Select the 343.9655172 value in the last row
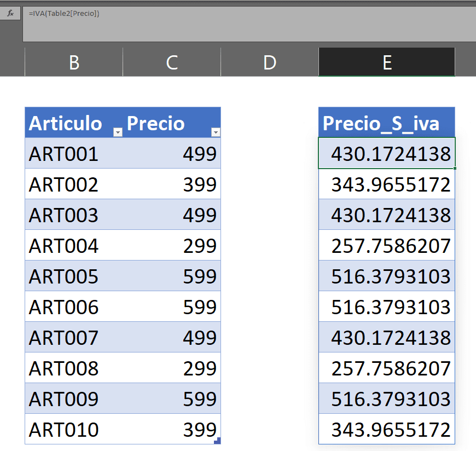The height and width of the screenshot is (451, 476). pyautogui.click(x=391, y=430)
